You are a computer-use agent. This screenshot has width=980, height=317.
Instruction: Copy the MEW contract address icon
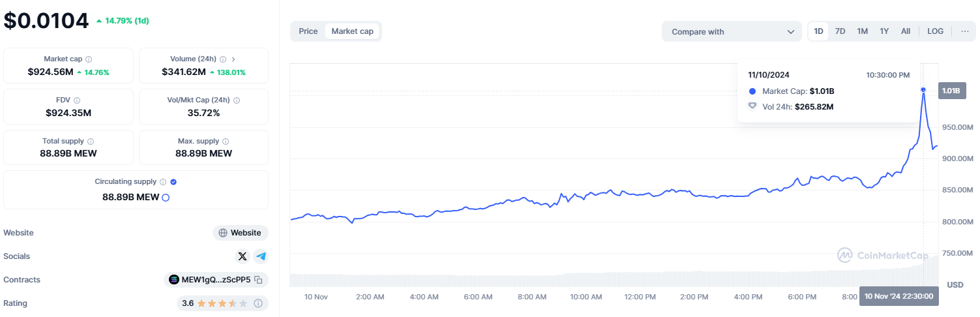point(258,280)
